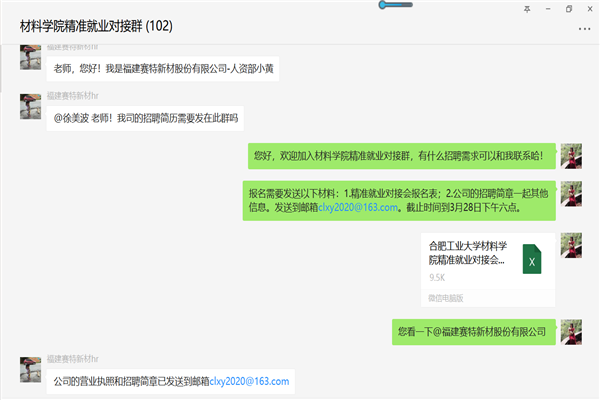600x400 pixels.
Task: Maximize the chat window
Action: [x=569, y=8]
